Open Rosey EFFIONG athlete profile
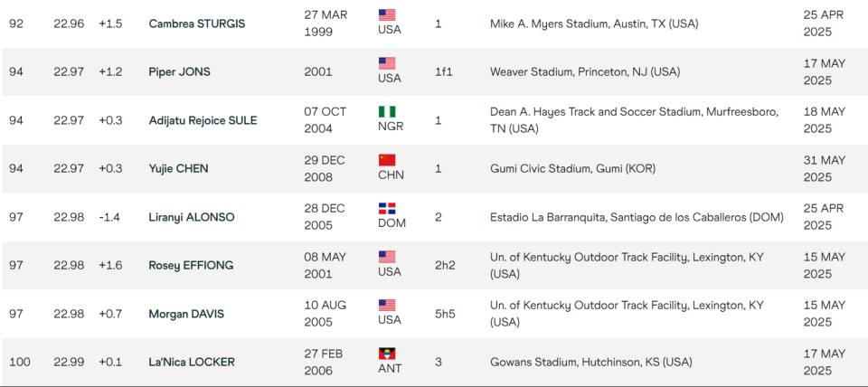 (x=191, y=265)
